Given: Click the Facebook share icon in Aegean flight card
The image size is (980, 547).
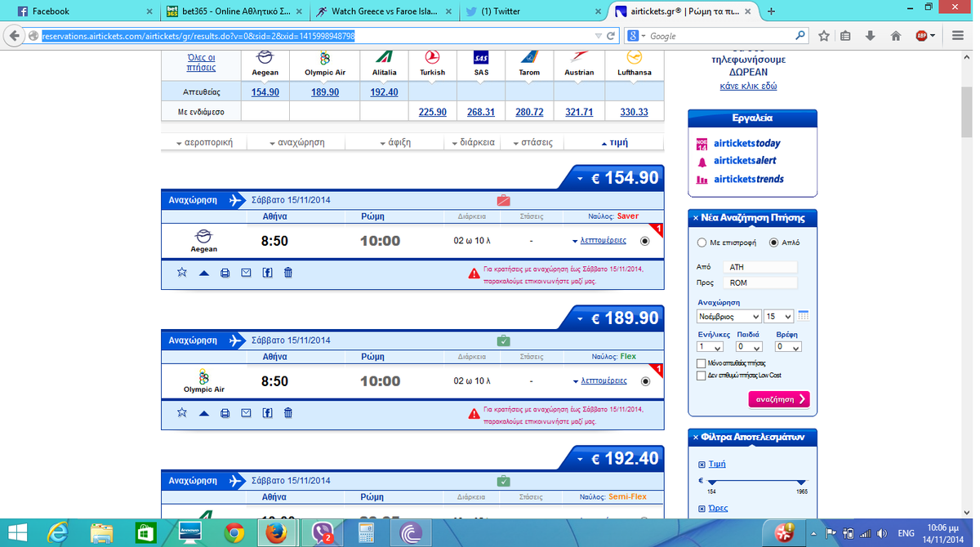Looking at the screenshot, I should (x=267, y=273).
